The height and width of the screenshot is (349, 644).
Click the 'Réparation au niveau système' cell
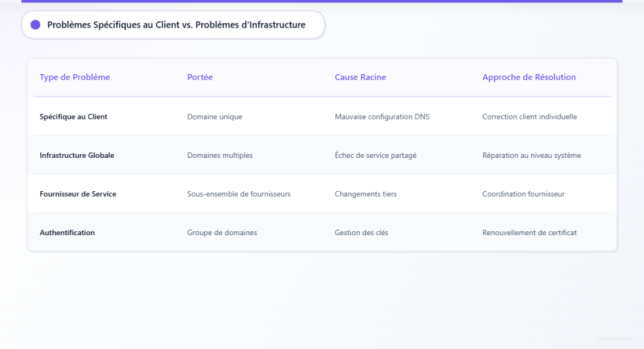[532, 155]
